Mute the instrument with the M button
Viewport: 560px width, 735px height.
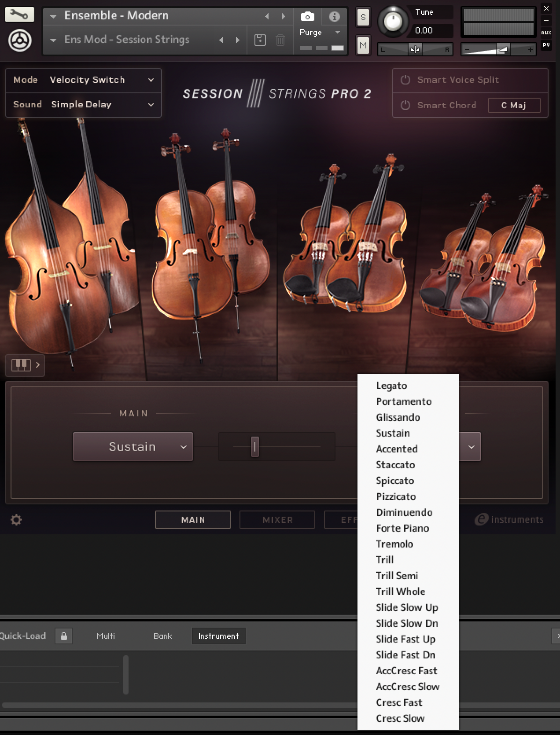[x=363, y=45]
